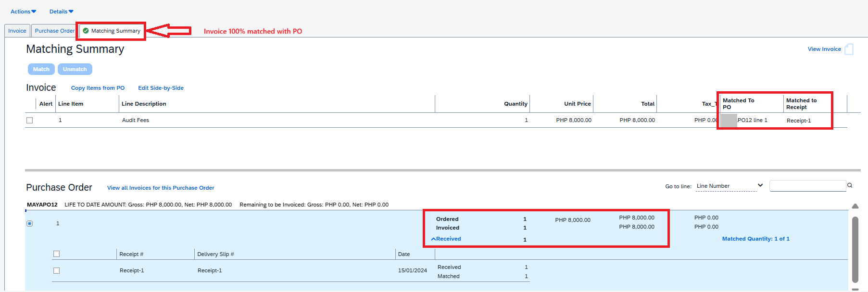Click the Delivery Slip # column header
Image resolution: width=868 pixels, height=292 pixels.
click(x=215, y=254)
